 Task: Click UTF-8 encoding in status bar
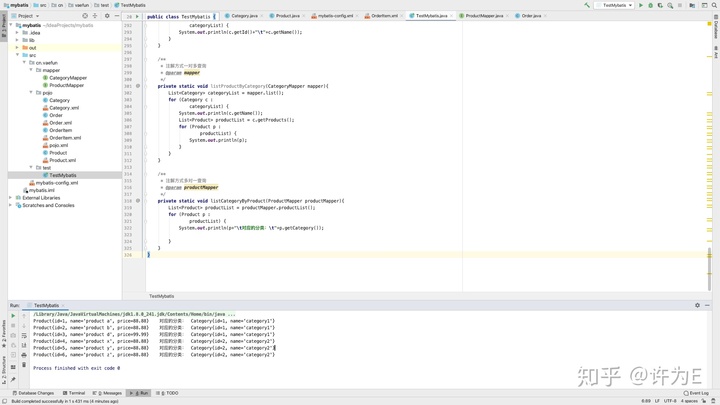pos(669,401)
